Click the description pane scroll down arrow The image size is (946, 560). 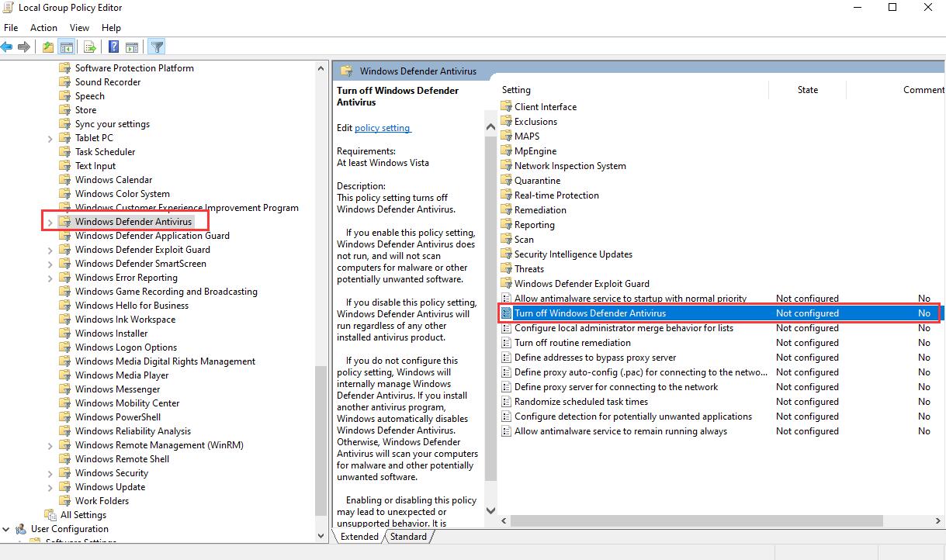pyautogui.click(x=490, y=510)
